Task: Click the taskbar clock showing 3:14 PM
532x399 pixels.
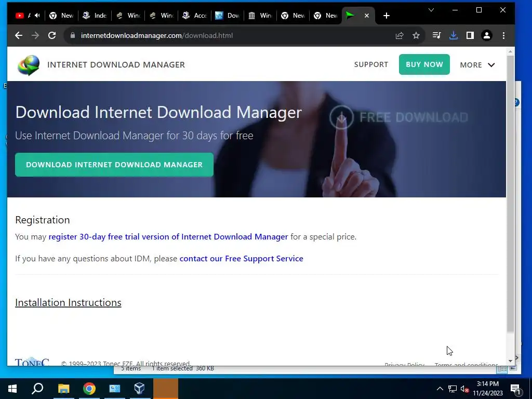Action: tap(487, 389)
